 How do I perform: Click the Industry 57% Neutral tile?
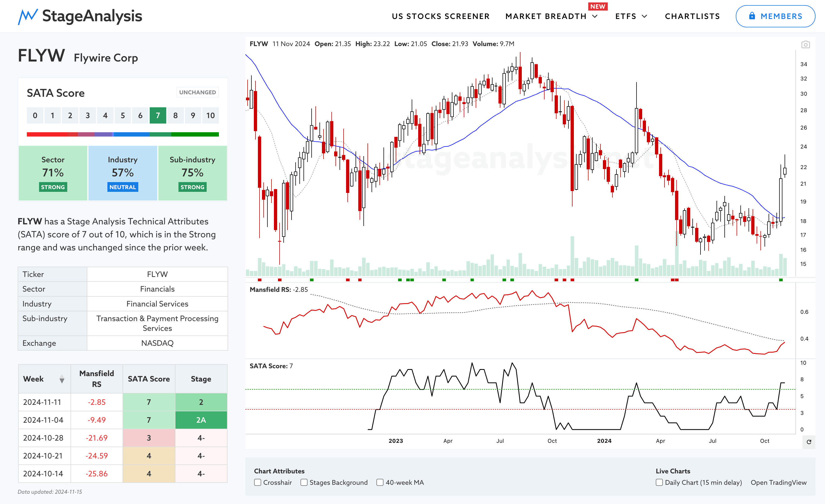point(123,173)
